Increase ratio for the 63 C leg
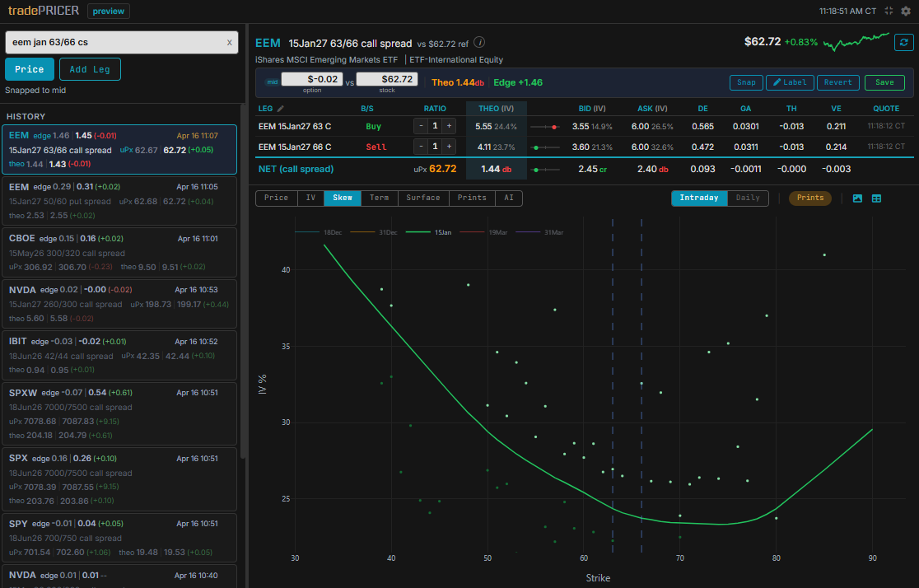 tap(449, 126)
